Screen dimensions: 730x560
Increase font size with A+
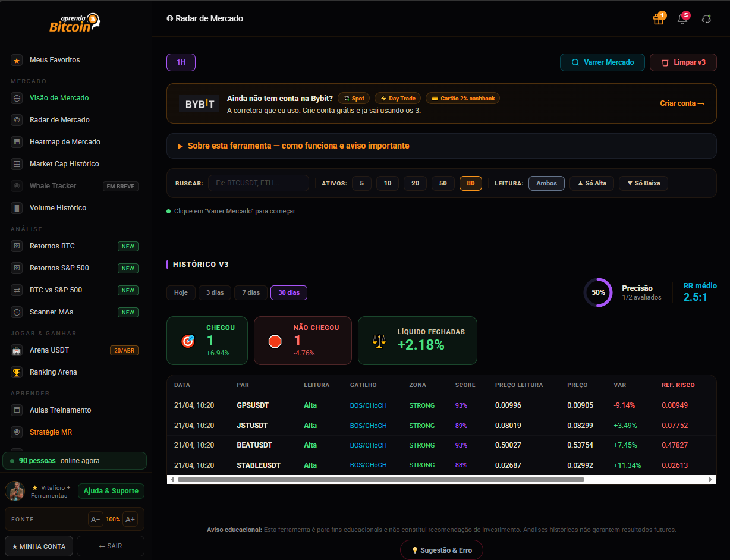[130, 519]
